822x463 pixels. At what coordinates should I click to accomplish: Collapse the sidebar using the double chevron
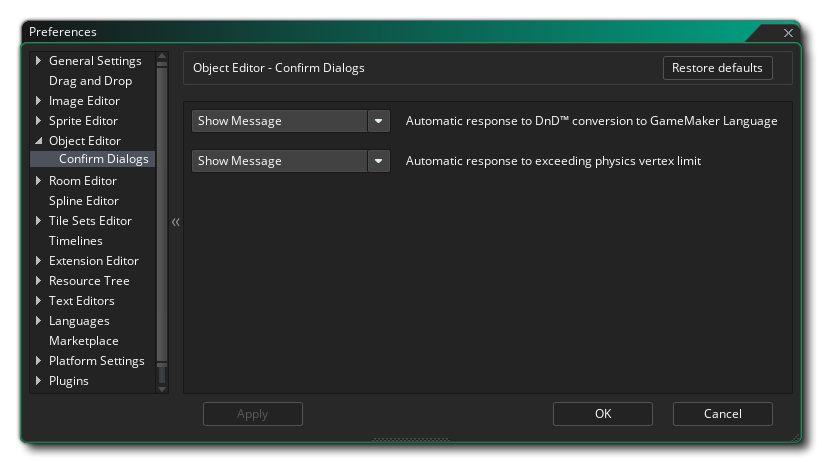click(175, 222)
